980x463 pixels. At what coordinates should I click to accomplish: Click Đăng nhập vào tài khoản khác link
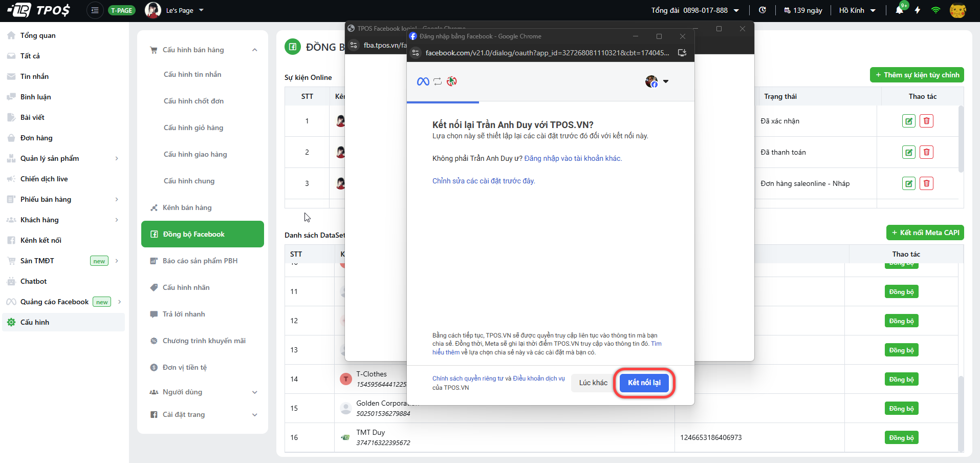click(x=573, y=158)
